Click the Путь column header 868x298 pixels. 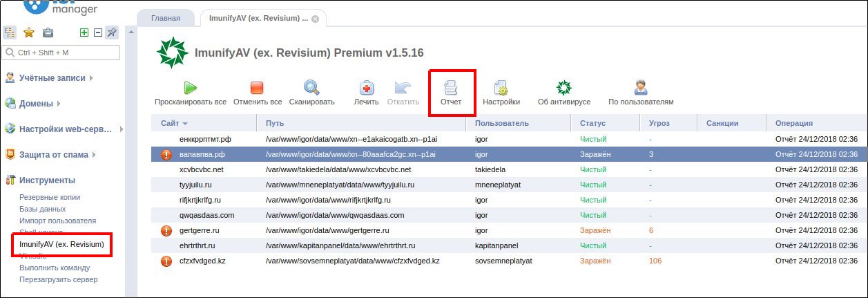(361, 123)
